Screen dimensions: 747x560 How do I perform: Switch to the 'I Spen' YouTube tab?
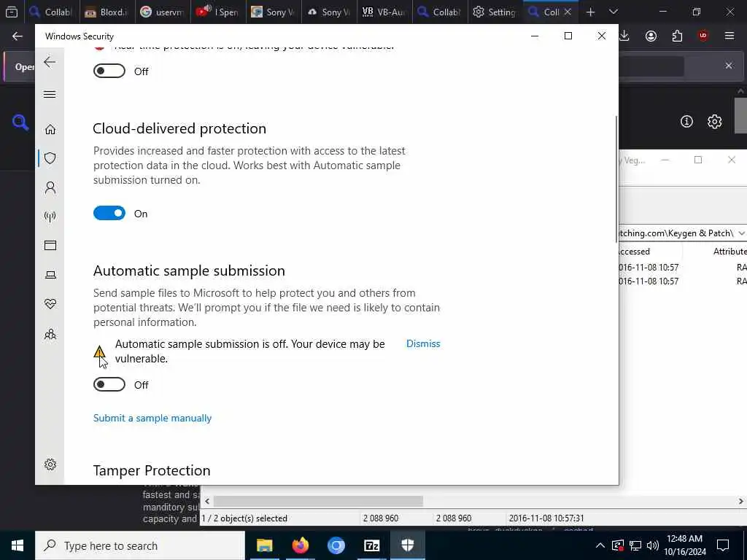click(217, 12)
